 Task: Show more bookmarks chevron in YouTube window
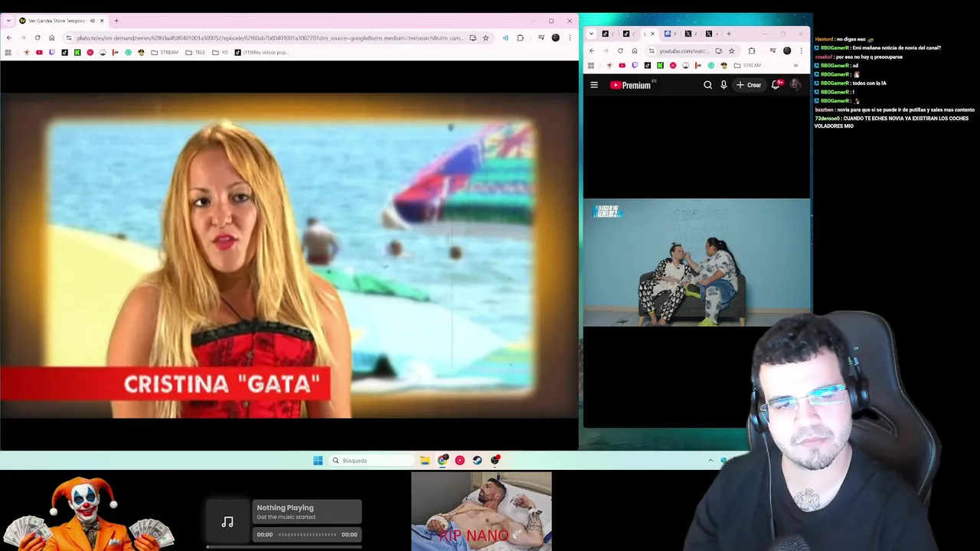(x=795, y=65)
